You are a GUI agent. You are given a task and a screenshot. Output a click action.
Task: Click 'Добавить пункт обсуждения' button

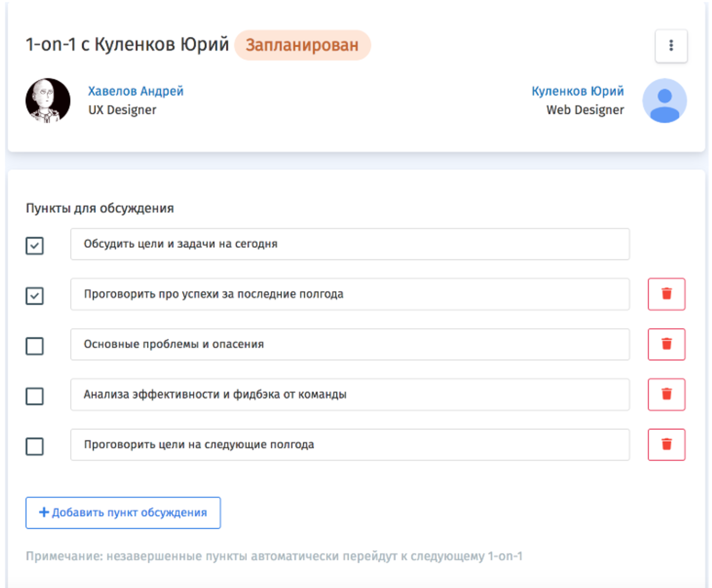[x=123, y=513]
